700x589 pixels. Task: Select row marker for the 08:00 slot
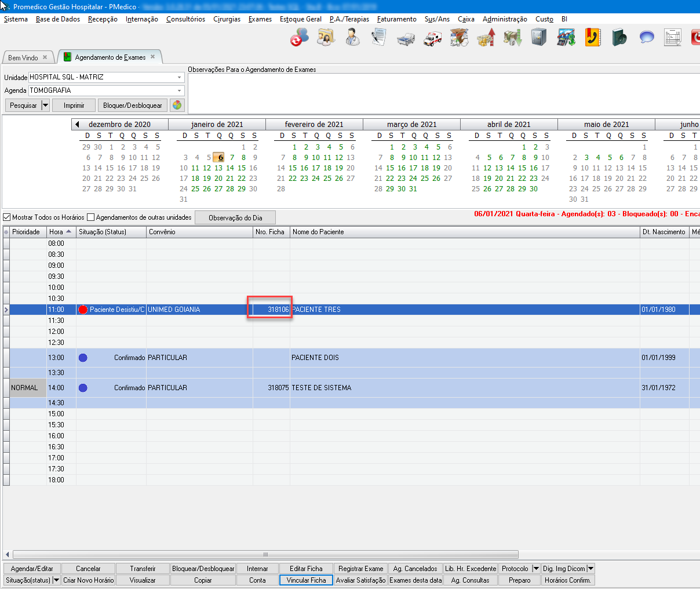(x=6, y=243)
